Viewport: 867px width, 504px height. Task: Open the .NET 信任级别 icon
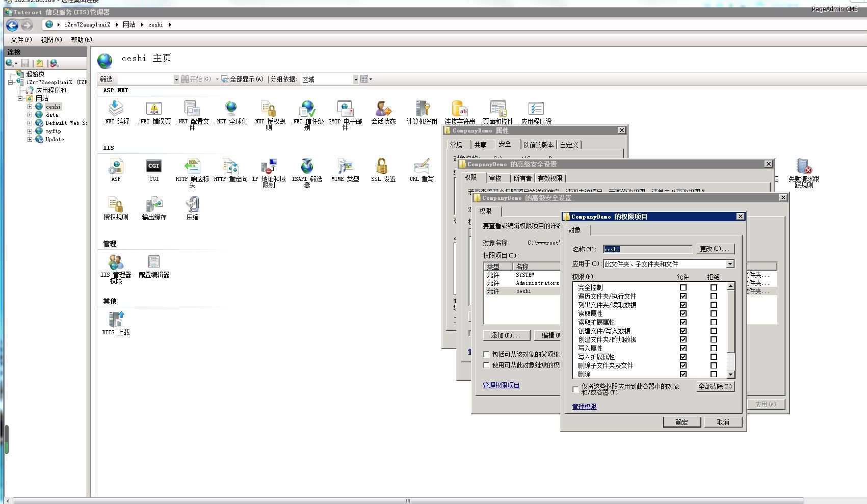click(307, 109)
